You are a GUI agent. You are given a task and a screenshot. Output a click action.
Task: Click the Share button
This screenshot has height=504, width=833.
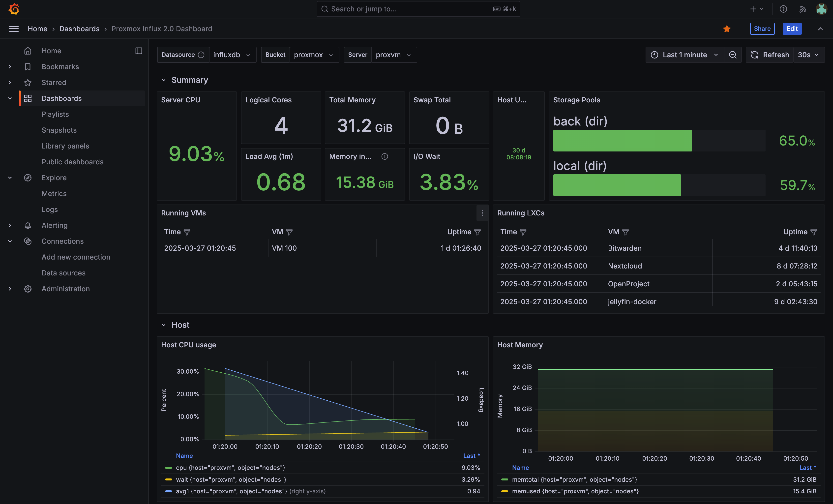click(762, 29)
